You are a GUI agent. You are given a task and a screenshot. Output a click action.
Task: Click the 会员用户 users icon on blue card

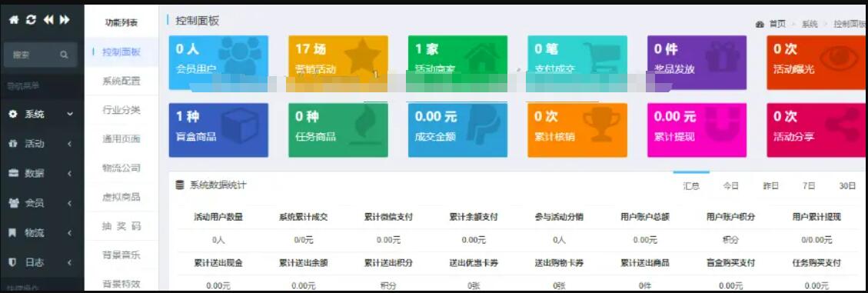coord(240,56)
